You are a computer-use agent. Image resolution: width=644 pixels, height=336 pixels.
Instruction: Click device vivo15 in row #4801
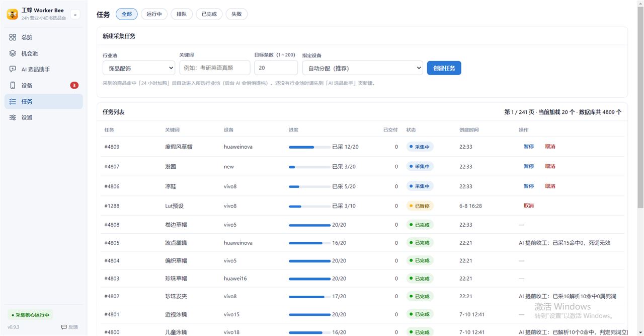tap(231, 314)
